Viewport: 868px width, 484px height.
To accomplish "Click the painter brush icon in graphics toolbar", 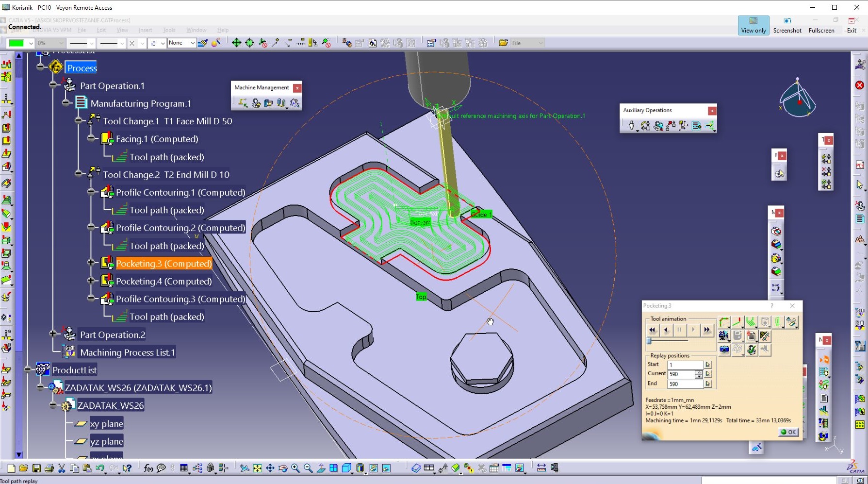I will [203, 43].
